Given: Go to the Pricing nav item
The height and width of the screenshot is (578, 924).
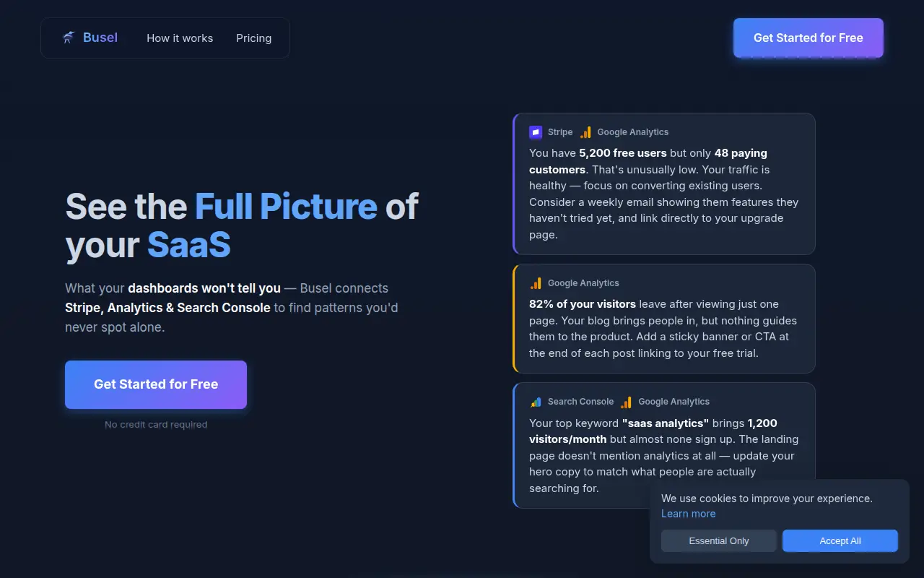Looking at the screenshot, I should point(254,38).
